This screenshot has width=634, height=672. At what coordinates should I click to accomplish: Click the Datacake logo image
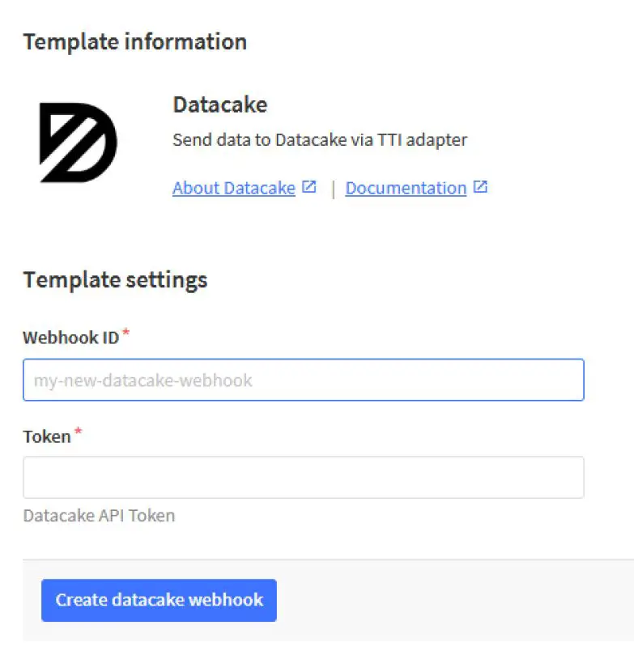pyautogui.click(x=79, y=142)
